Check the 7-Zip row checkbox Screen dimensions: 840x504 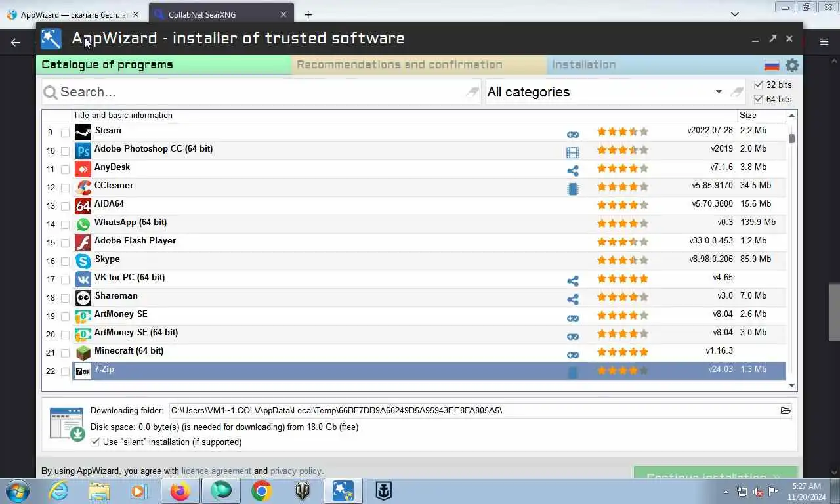[x=65, y=371]
